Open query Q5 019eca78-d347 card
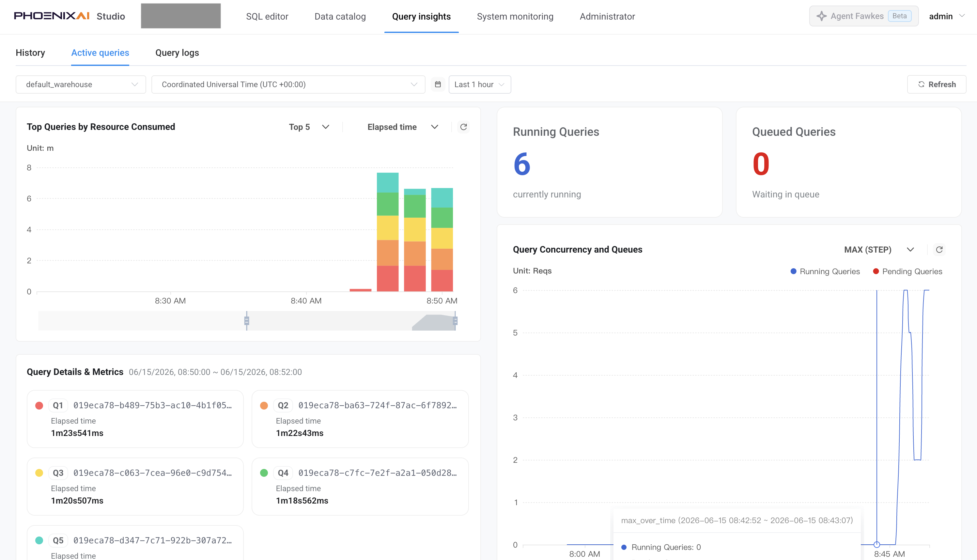The image size is (977, 560). tap(135, 543)
